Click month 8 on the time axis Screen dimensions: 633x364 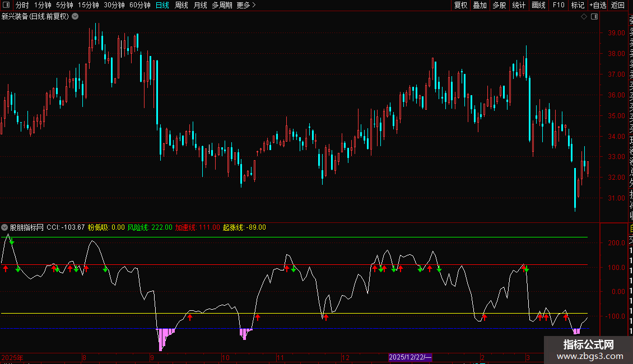[x=84, y=357]
